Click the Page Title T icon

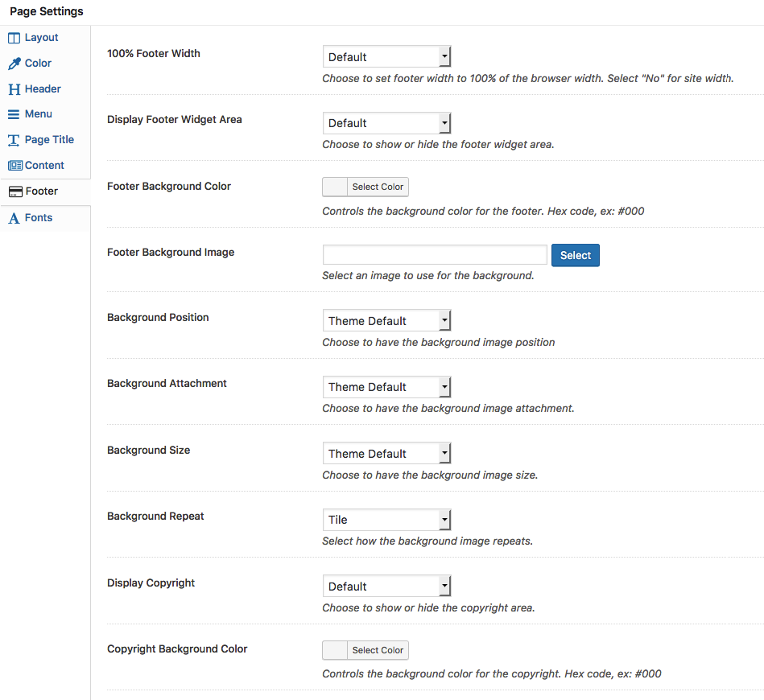click(x=14, y=140)
